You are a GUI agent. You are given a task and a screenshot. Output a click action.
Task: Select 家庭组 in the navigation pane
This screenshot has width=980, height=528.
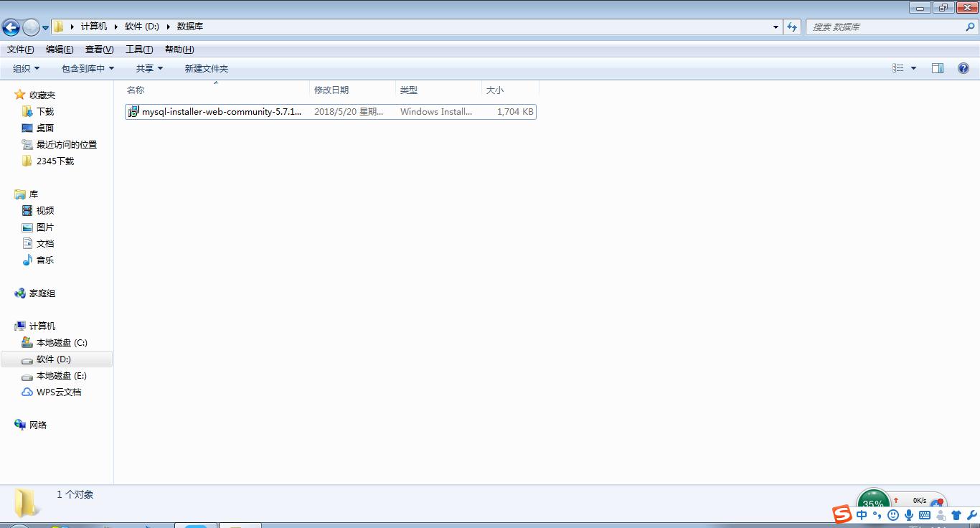point(42,293)
